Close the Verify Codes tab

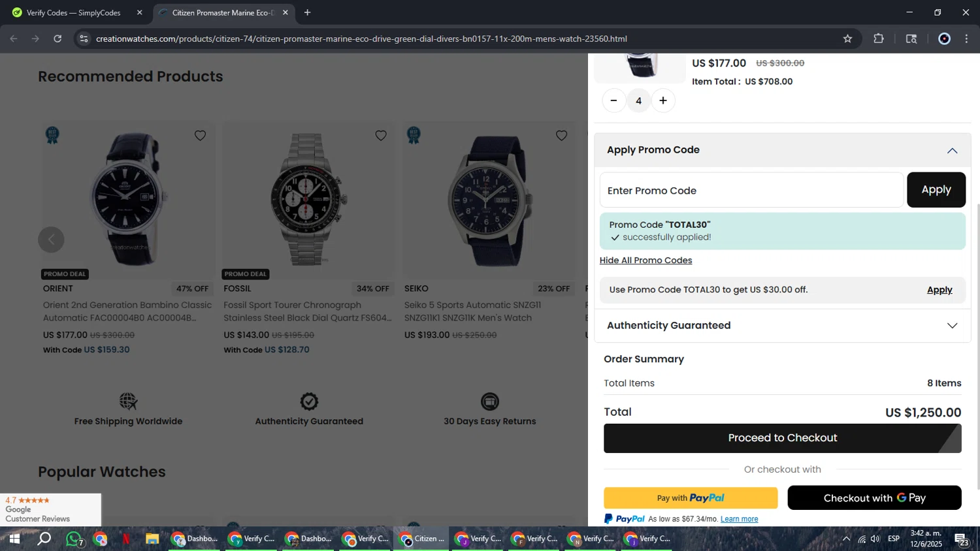coord(139,12)
